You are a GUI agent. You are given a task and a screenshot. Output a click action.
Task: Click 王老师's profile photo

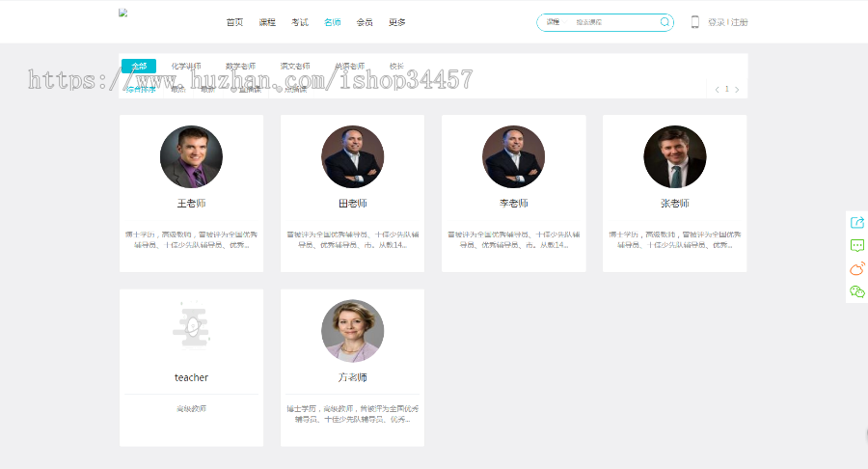[192, 156]
